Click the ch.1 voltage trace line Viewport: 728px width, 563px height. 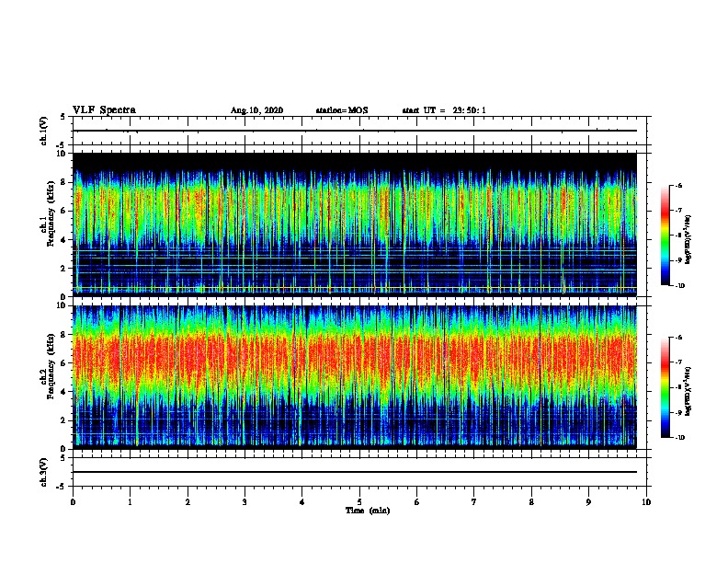pos(355,131)
